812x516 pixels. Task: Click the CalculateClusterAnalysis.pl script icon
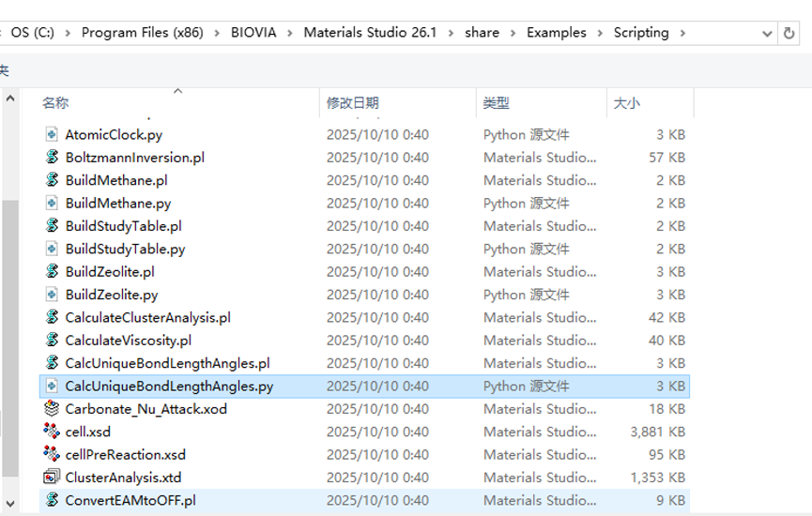pos(52,317)
